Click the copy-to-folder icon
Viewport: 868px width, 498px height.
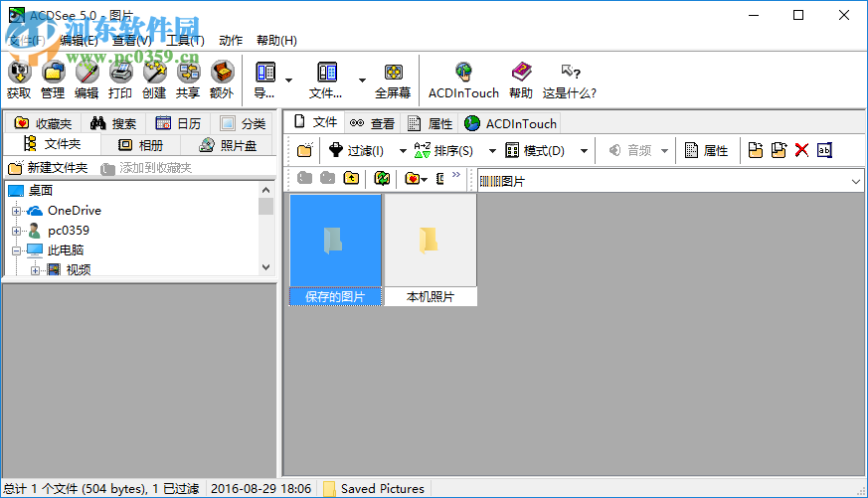point(756,150)
